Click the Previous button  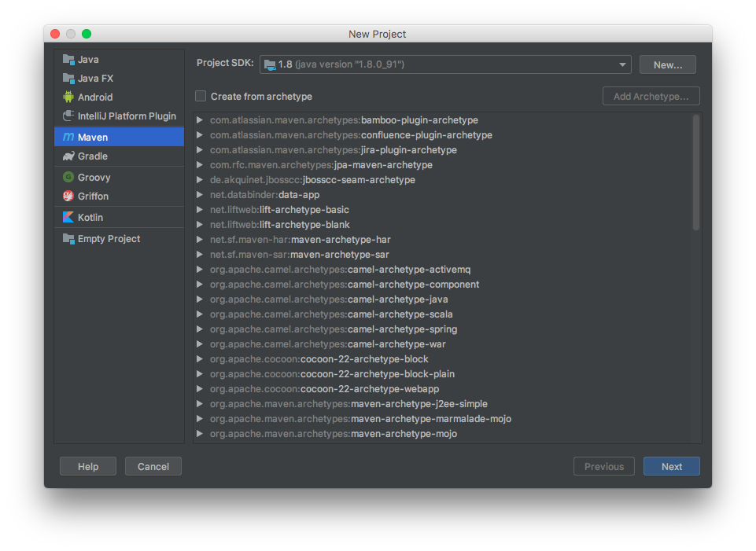(x=604, y=466)
